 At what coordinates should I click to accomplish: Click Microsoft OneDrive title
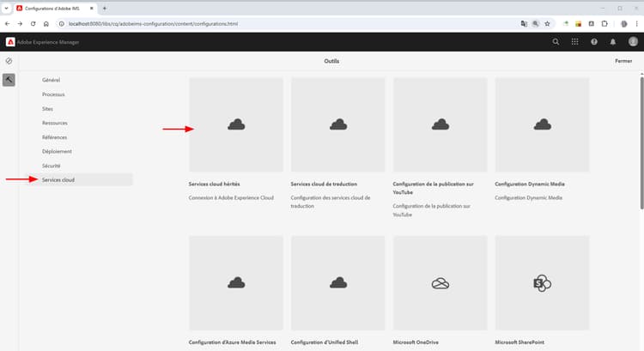coord(416,342)
